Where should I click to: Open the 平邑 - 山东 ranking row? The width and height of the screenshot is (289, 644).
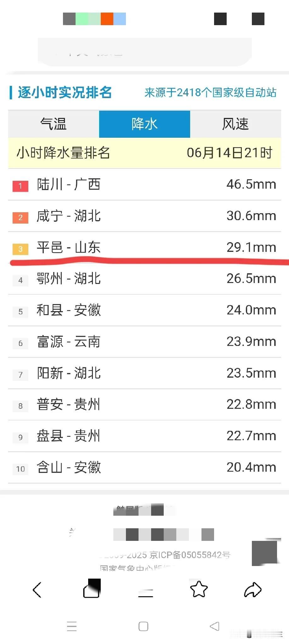pos(144,247)
